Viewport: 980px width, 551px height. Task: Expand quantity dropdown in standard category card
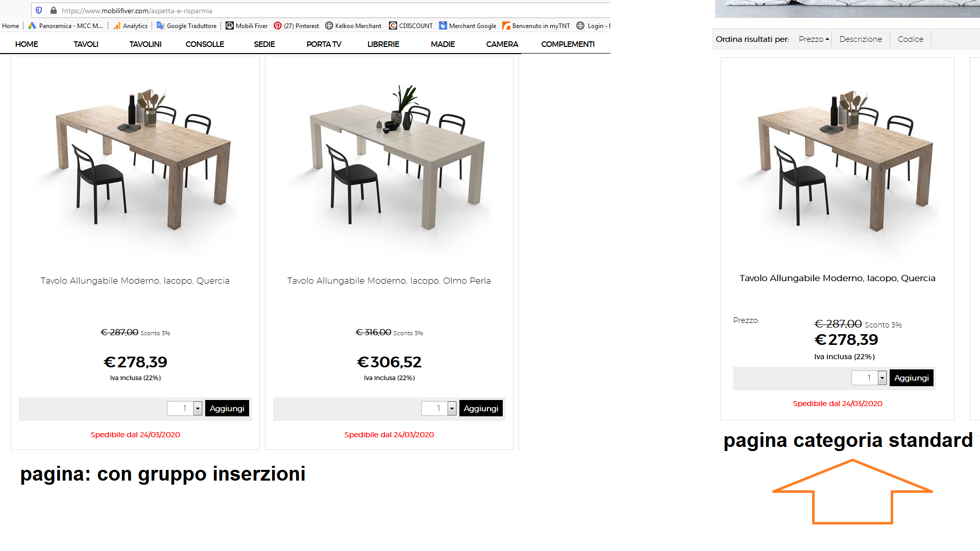coord(882,378)
